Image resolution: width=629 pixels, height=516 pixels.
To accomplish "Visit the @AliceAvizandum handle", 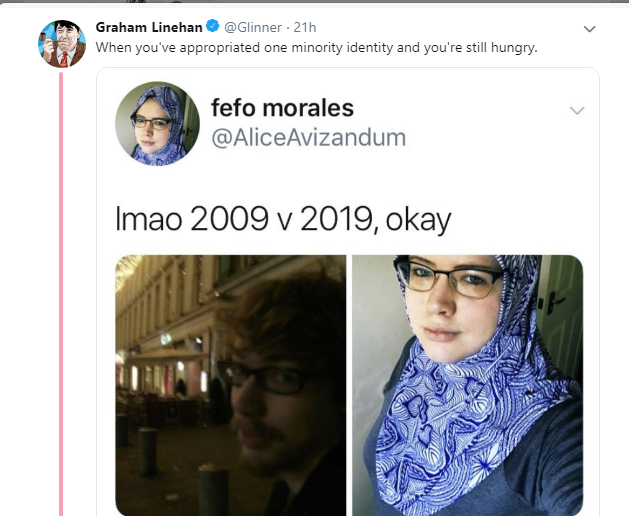I will 308,138.
